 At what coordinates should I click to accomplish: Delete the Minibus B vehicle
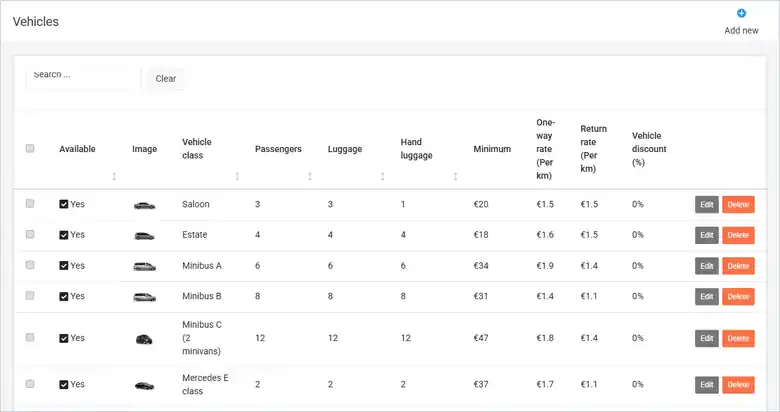(738, 297)
